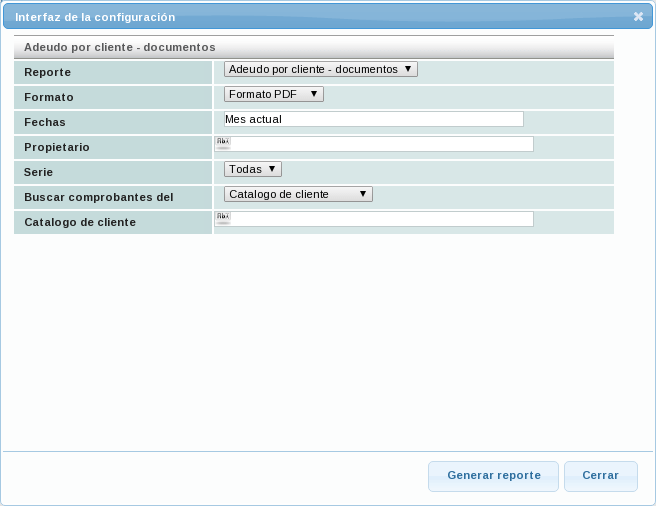Focus the Propietario text input
This screenshot has height=506, width=656.
click(x=381, y=144)
